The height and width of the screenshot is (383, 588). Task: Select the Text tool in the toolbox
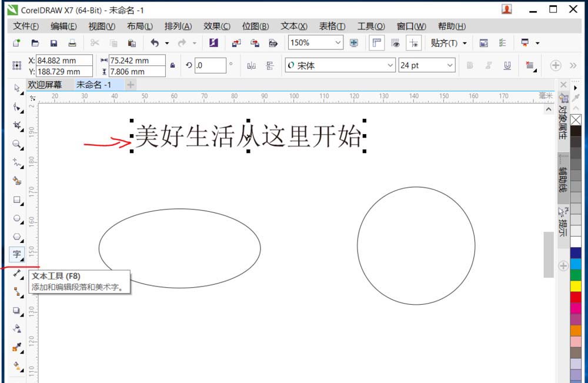tap(17, 254)
